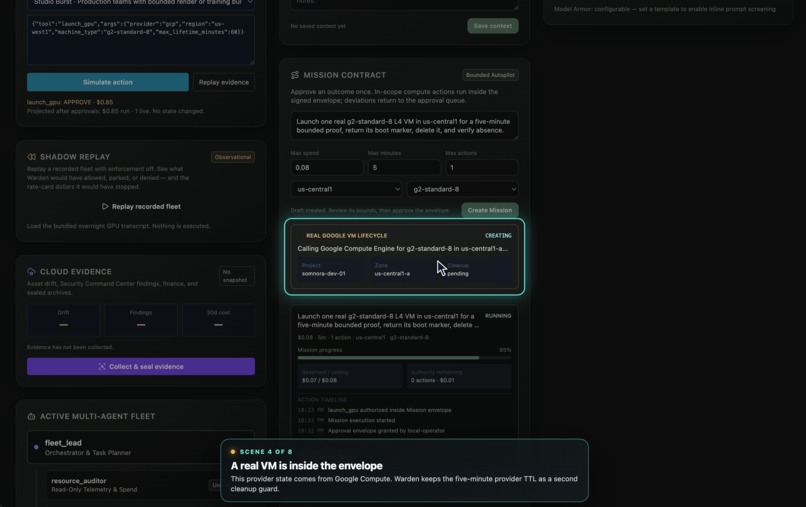Click the Mission Contract panel icon
This screenshot has height=507, width=806.
click(x=295, y=75)
